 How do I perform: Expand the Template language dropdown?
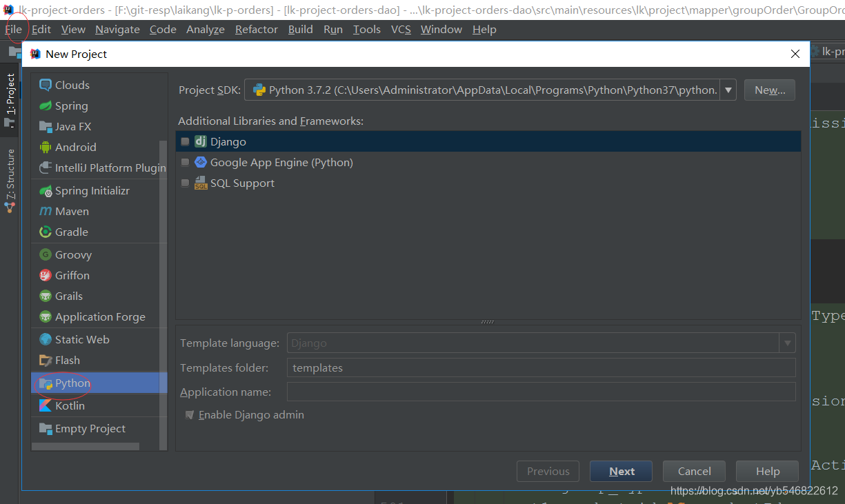point(787,343)
